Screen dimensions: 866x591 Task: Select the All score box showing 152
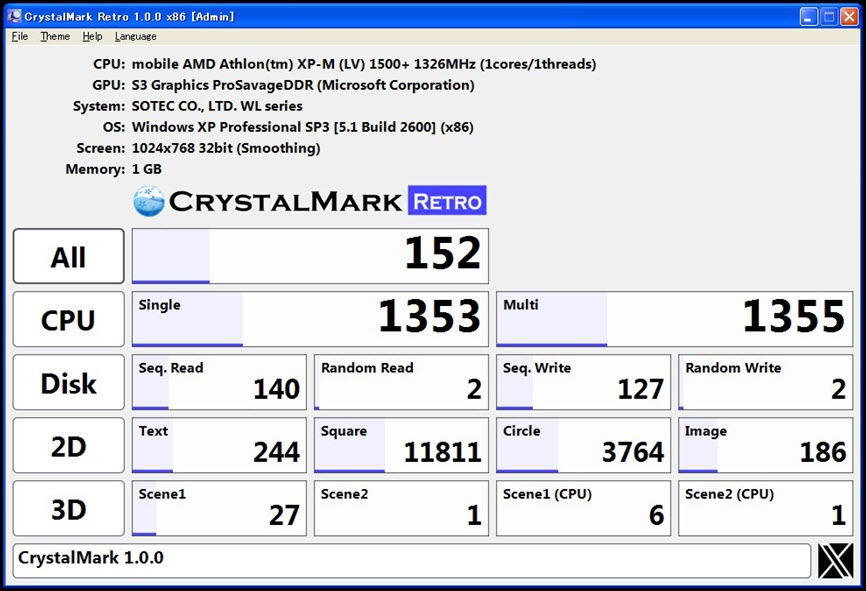[x=310, y=256]
